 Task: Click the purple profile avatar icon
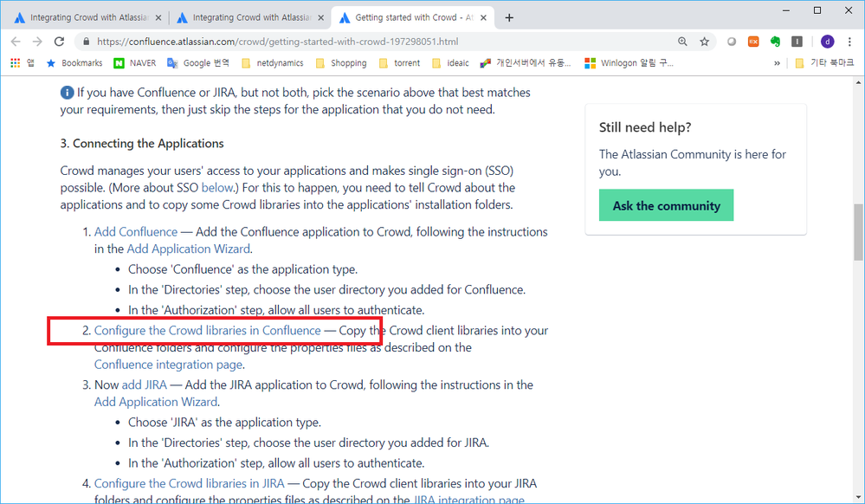827,42
